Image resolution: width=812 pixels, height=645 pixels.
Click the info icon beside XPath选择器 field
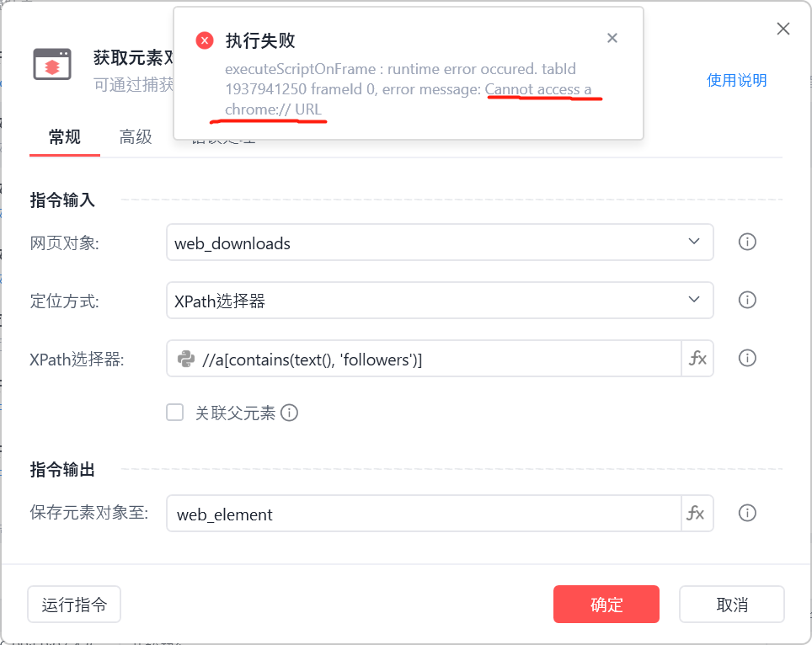click(x=747, y=358)
